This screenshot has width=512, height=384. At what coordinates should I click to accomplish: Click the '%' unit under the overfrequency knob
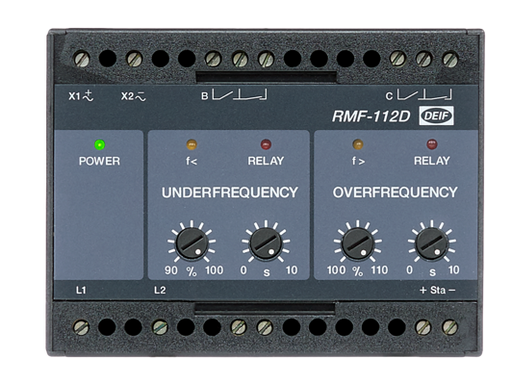click(x=358, y=271)
